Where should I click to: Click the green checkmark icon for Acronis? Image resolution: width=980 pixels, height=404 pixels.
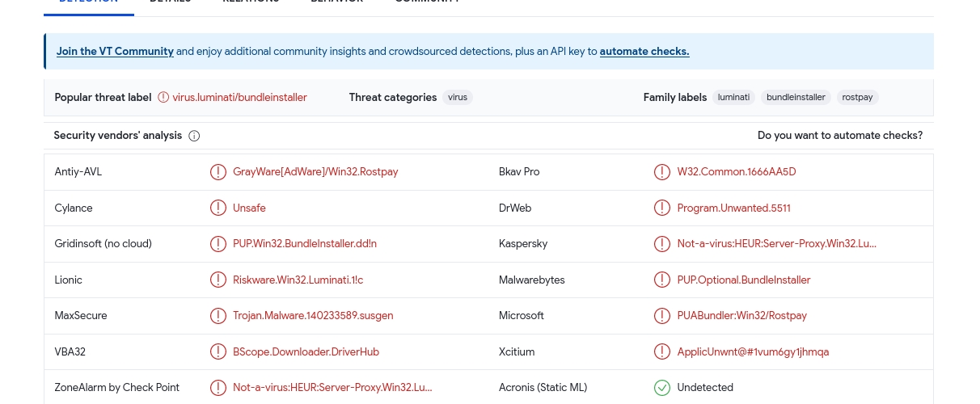pyautogui.click(x=662, y=388)
